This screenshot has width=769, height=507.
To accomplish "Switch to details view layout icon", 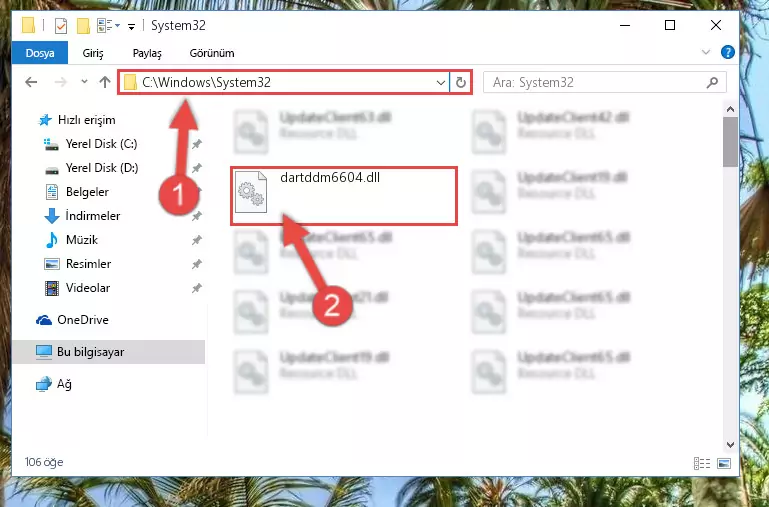I will 702,463.
